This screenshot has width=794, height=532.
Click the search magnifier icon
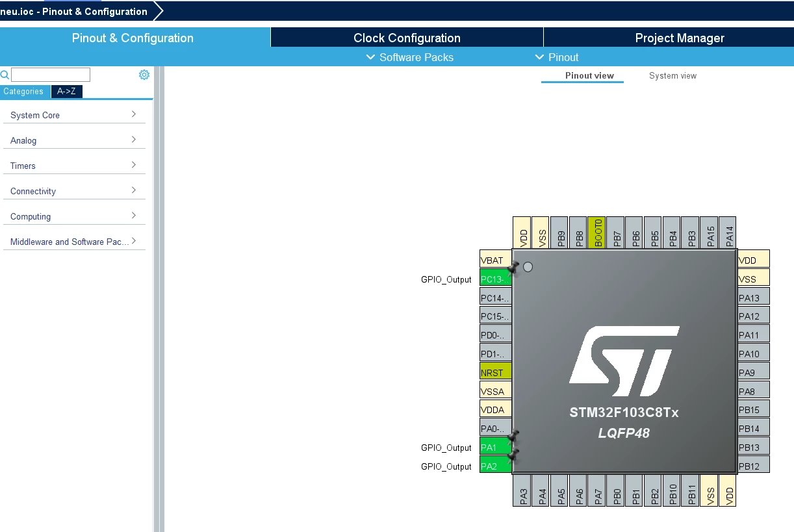tap(5, 75)
